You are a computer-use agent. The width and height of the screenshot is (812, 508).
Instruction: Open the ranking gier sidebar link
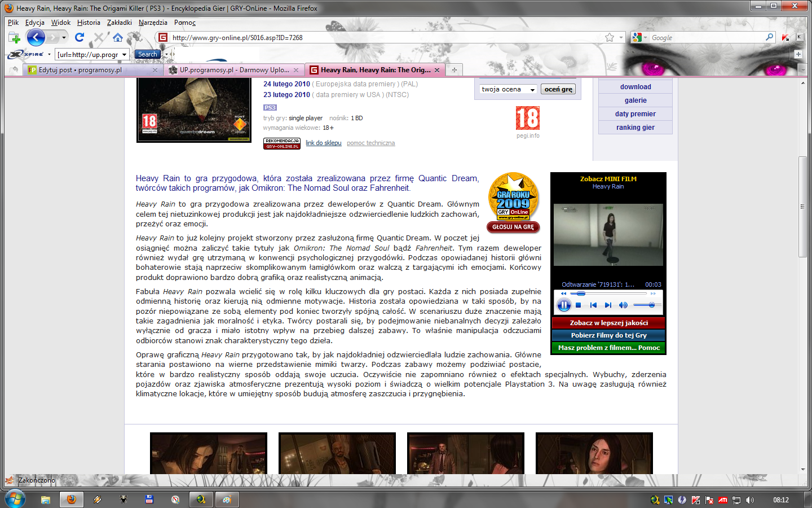(636, 128)
